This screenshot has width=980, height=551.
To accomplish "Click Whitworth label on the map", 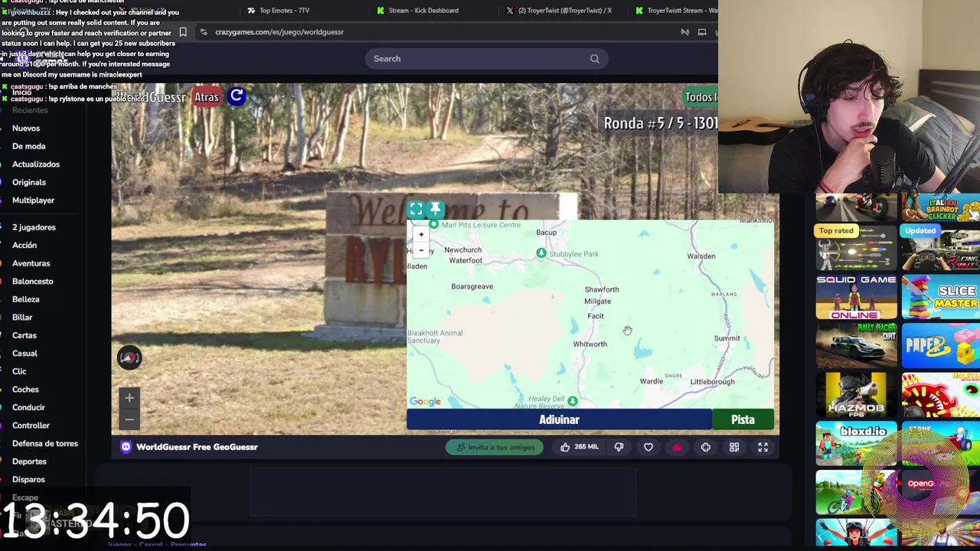I will [590, 344].
